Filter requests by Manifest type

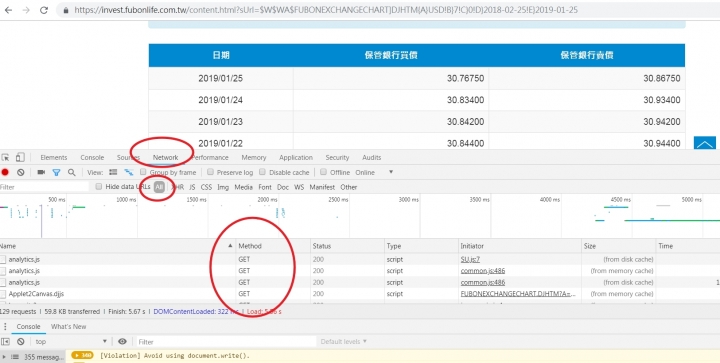(322, 187)
